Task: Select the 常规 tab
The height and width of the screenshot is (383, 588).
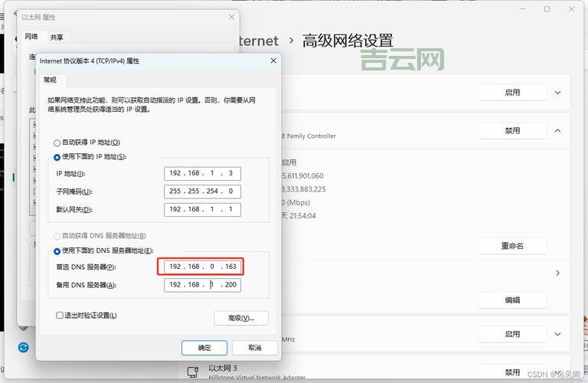Action: point(50,80)
